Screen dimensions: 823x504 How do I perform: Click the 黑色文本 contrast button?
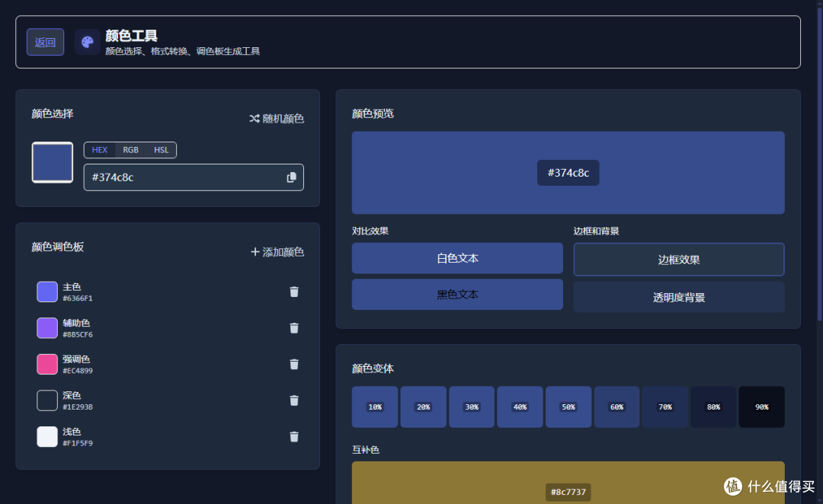[x=457, y=294]
